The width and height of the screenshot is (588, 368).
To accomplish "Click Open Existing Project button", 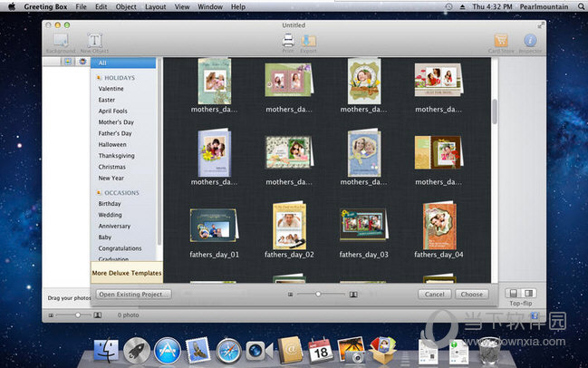I will point(133,294).
